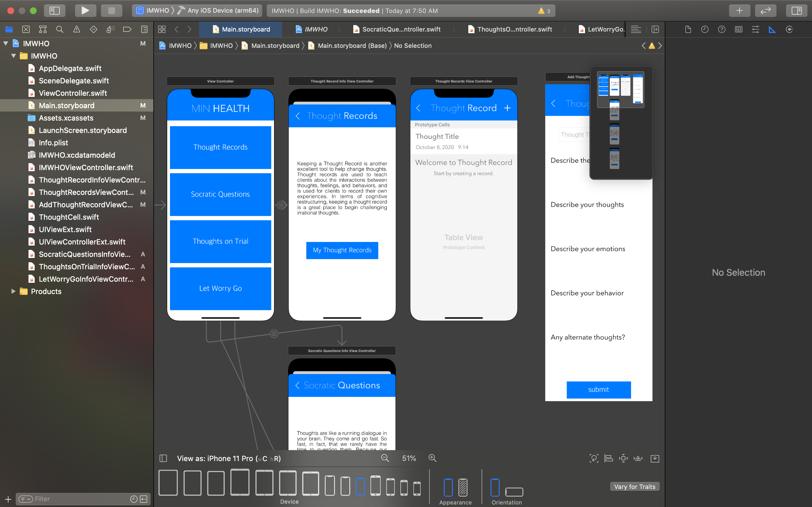Image resolution: width=812 pixels, height=507 pixels.
Task: Open the Issue navigator warning icon
Action: (76, 30)
